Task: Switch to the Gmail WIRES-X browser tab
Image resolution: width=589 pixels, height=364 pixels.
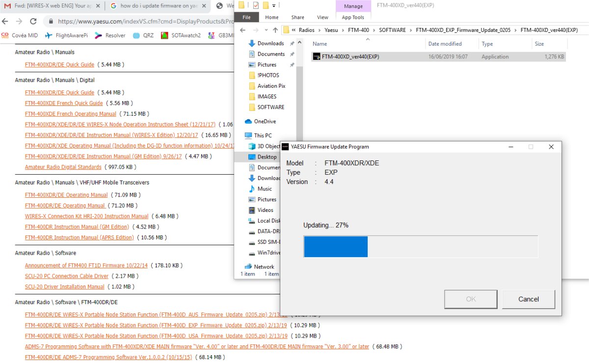Action: pyautogui.click(x=51, y=6)
